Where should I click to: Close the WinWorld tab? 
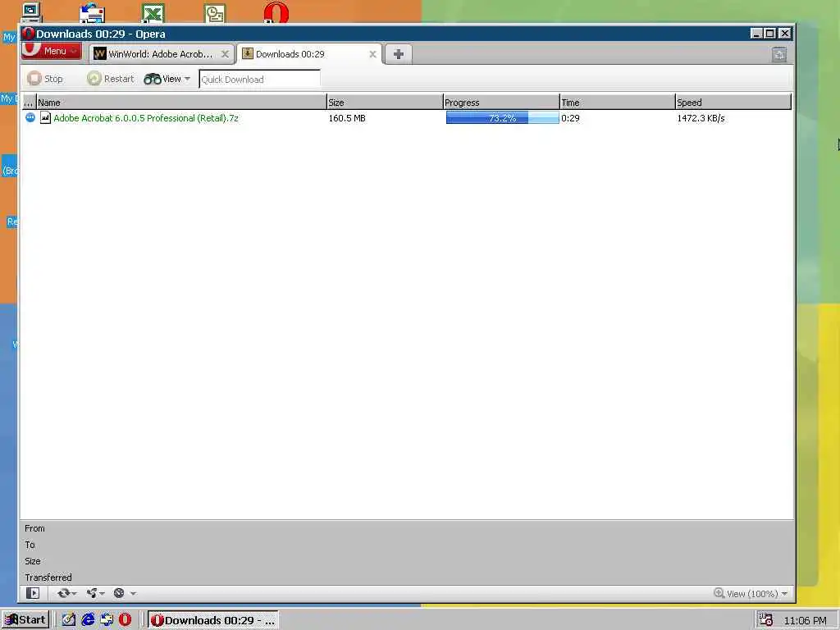pos(225,54)
